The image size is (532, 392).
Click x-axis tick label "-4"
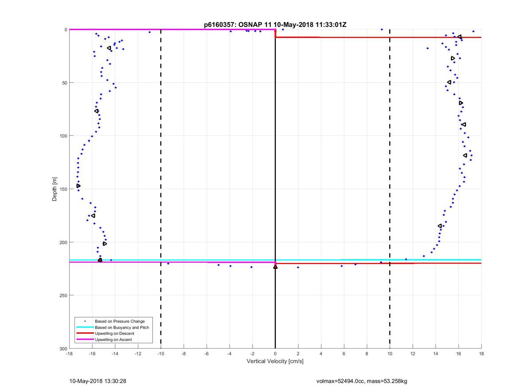pos(229,354)
